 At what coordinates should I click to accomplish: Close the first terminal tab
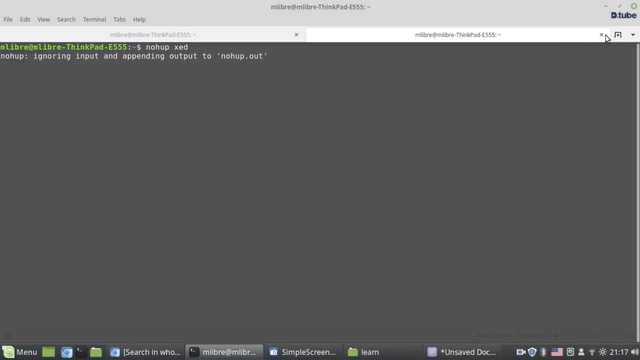coord(296,35)
